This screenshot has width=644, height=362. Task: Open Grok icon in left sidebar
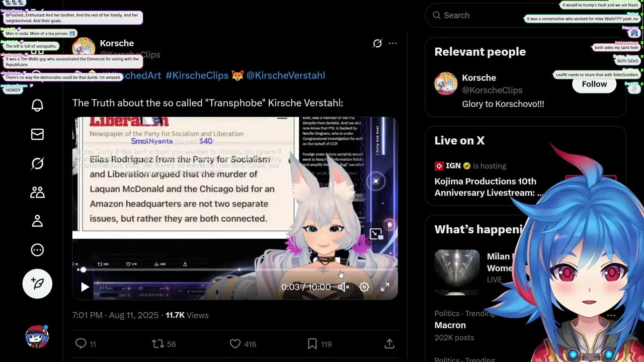tap(37, 163)
